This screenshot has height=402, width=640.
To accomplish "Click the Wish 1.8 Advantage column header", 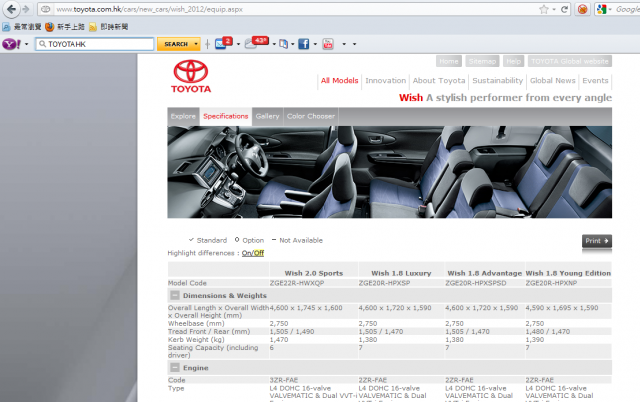I will point(484,273).
